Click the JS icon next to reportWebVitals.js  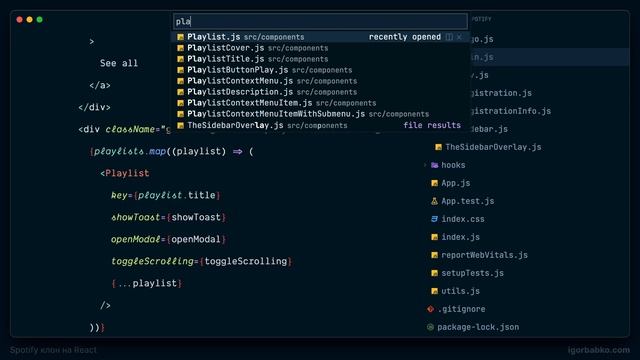point(434,255)
